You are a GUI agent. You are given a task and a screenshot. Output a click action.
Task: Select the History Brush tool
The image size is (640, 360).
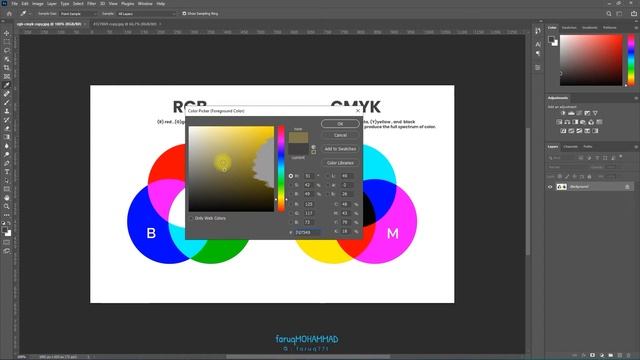7,120
